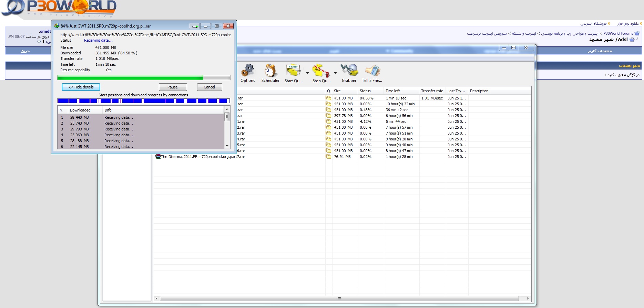The height and width of the screenshot is (308, 644).
Task: Click queue icon in 9 hour(s) 40 min row
Action: (x=328, y=145)
